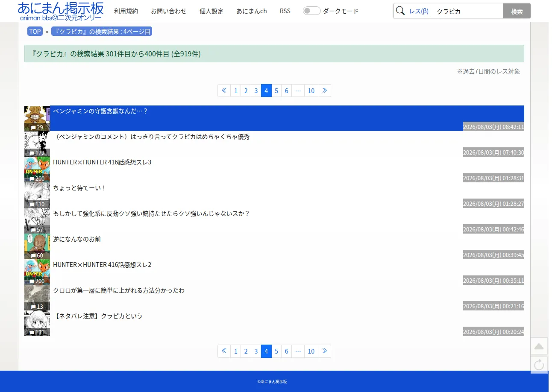Click thumbnail of 416話感想スレ2 thread
Screen dimensions: 552x392
[x=37, y=272]
